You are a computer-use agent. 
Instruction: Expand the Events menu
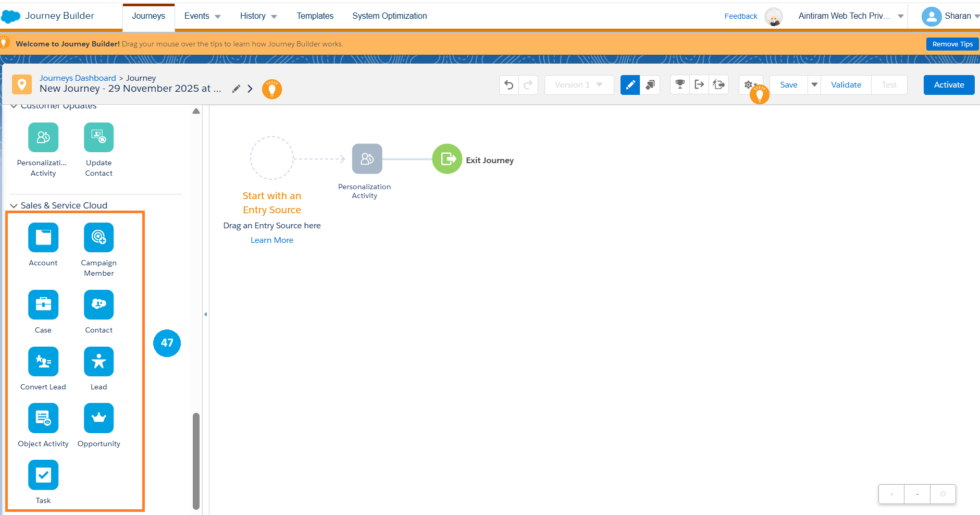(202, 16)
